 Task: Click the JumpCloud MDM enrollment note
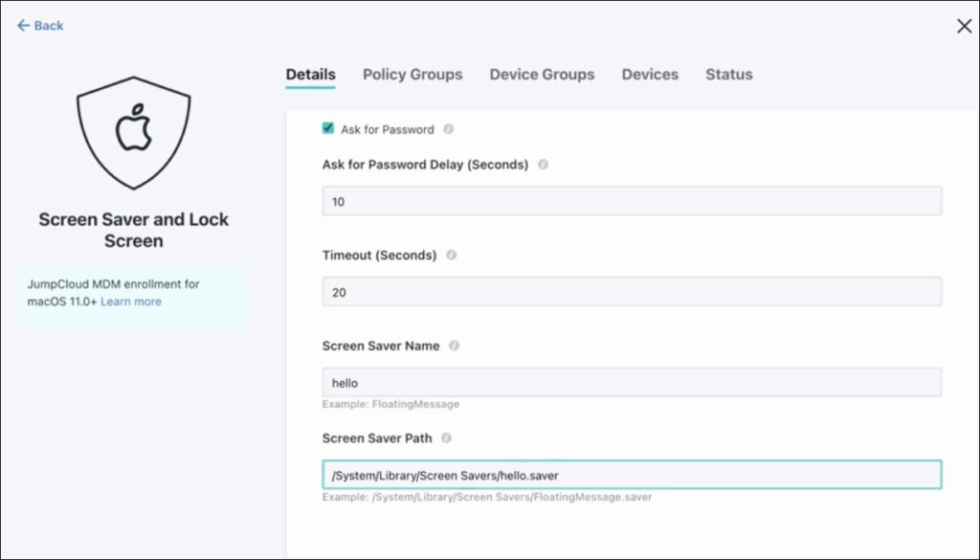point(133,298)
